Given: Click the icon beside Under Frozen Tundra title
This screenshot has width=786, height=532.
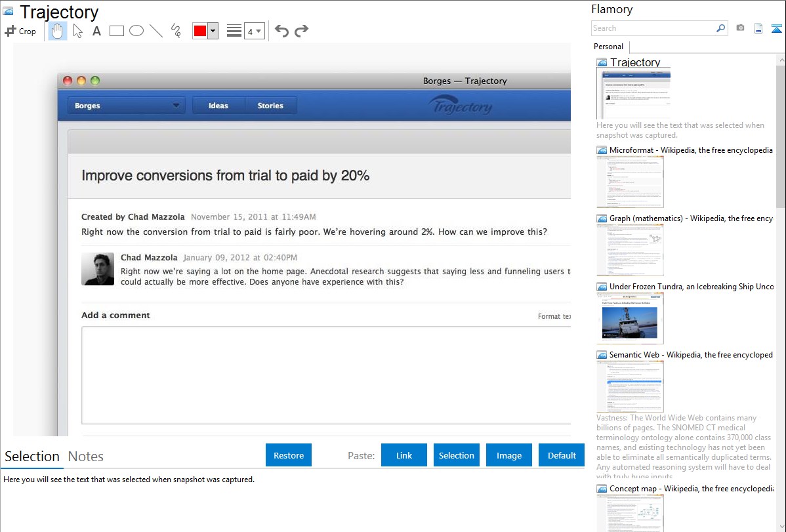Looking at the screenshot, I should click(602, 286).
